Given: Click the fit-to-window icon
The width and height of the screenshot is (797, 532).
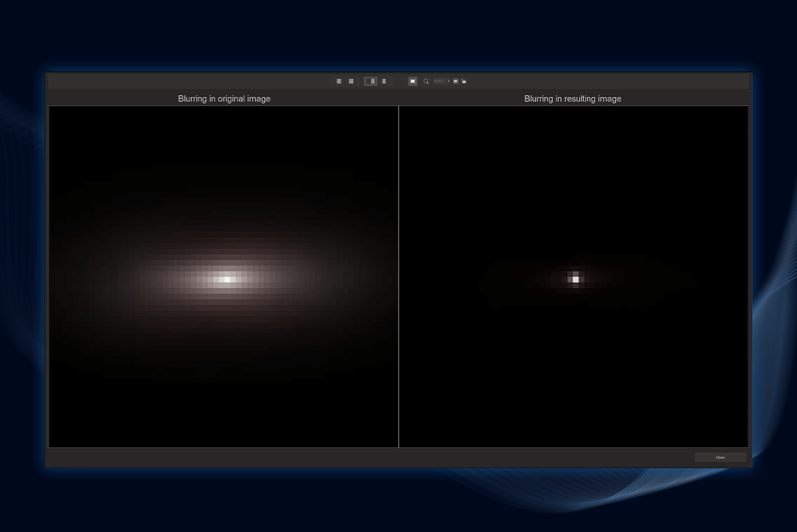Looking at the screenshot, I should [x=412, y=81].
